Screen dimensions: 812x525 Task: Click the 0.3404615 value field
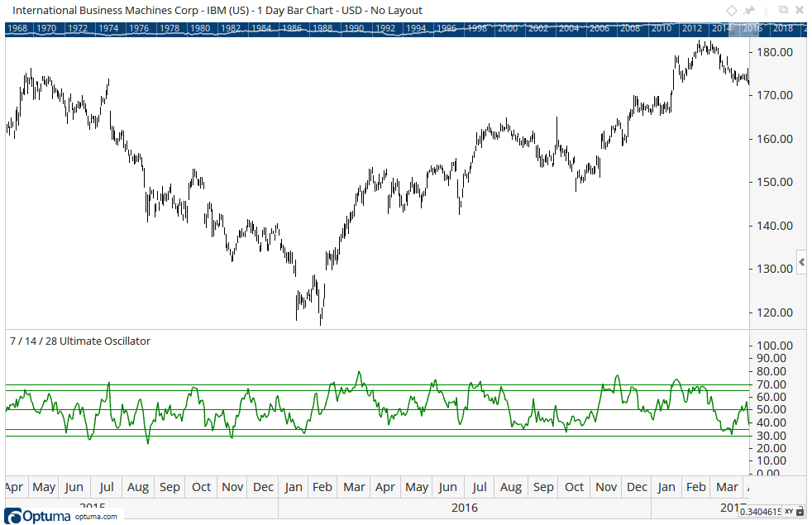point(760,512)
